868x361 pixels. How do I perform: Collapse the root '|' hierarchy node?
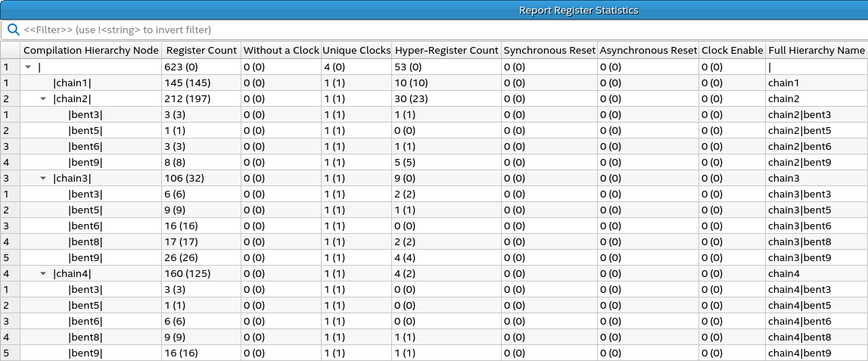(x=28, y=67)
